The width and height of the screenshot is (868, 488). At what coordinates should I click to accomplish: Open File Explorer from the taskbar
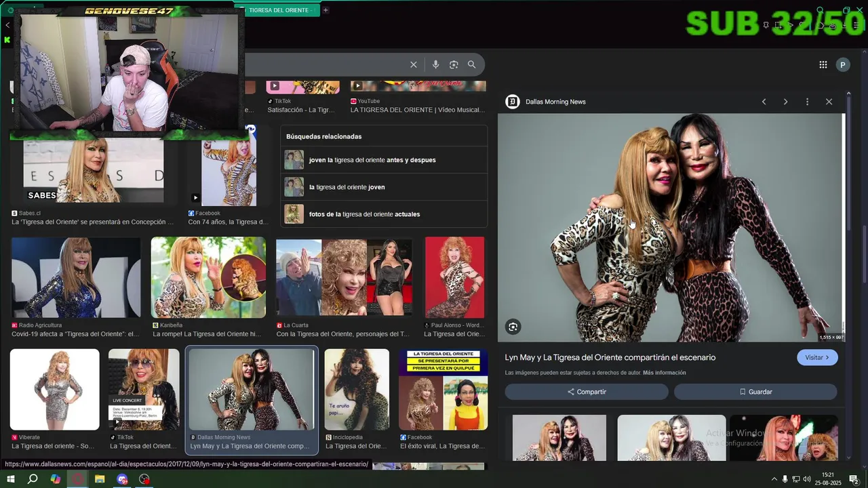pyautogui.click(x=100, y=479)
